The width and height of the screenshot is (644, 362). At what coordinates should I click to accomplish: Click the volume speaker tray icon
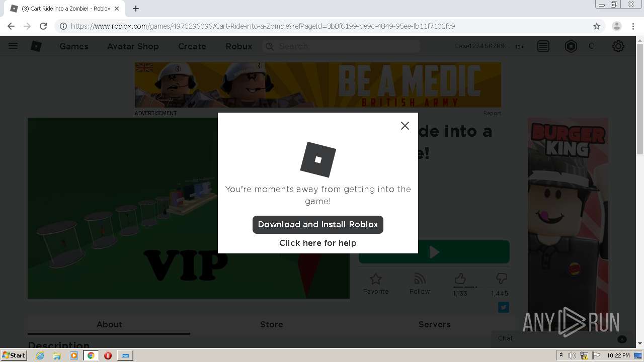tap(572, 355)
